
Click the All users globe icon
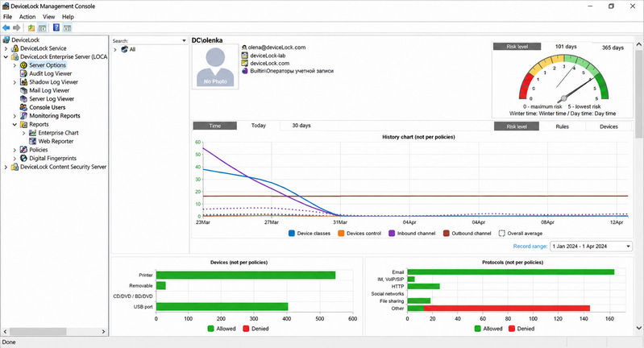tap(124, 49)
